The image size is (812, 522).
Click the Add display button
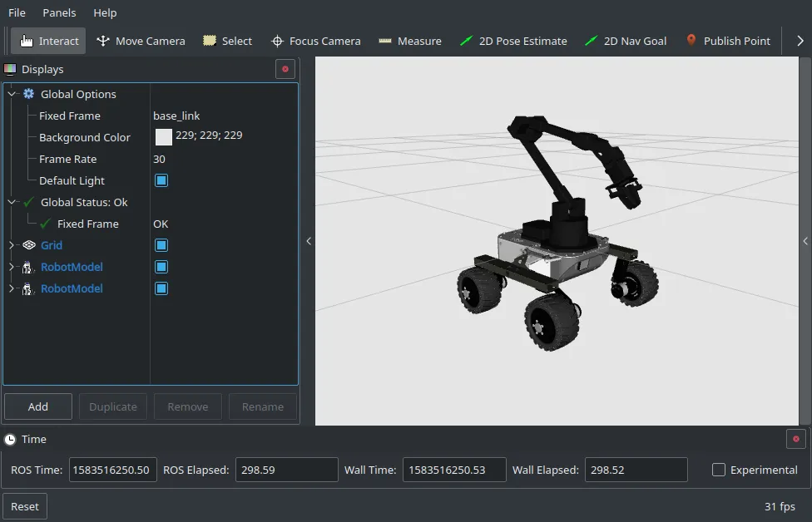(x=37, y=406)
